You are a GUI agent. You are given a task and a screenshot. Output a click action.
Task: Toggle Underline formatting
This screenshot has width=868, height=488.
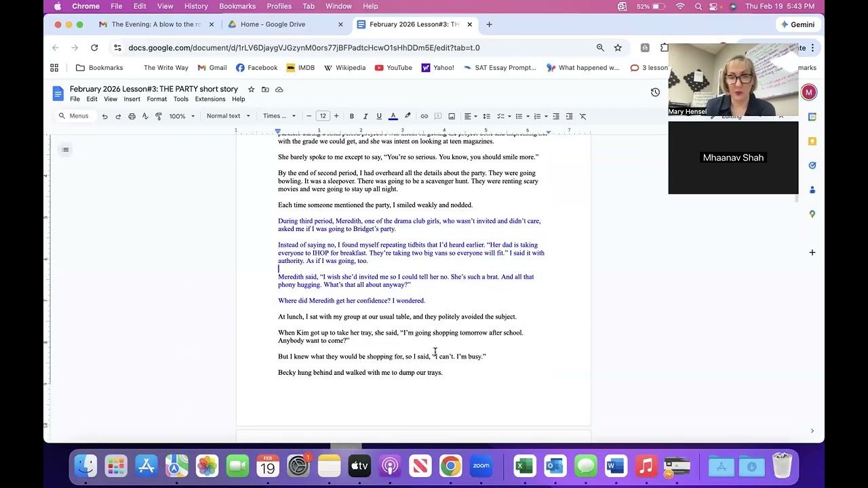[x=379, y=116]
